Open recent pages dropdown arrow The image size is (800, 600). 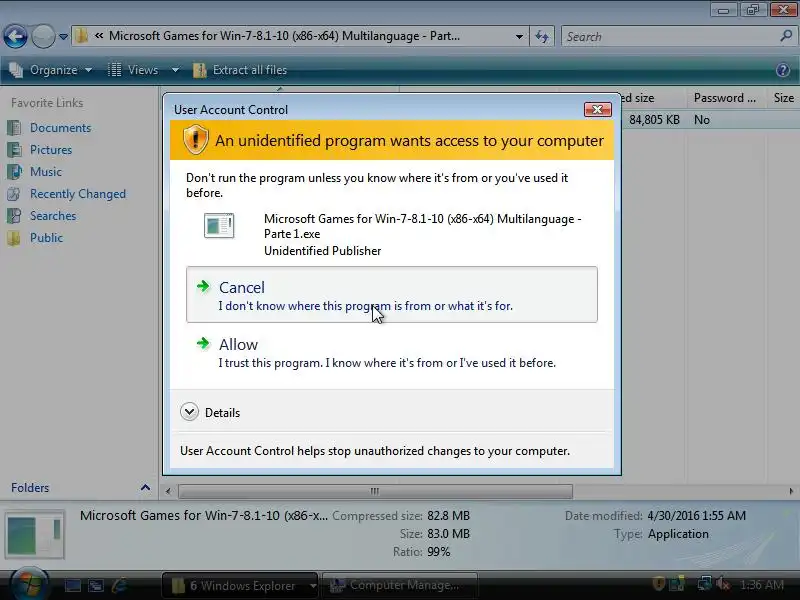[x=63, y=37]
